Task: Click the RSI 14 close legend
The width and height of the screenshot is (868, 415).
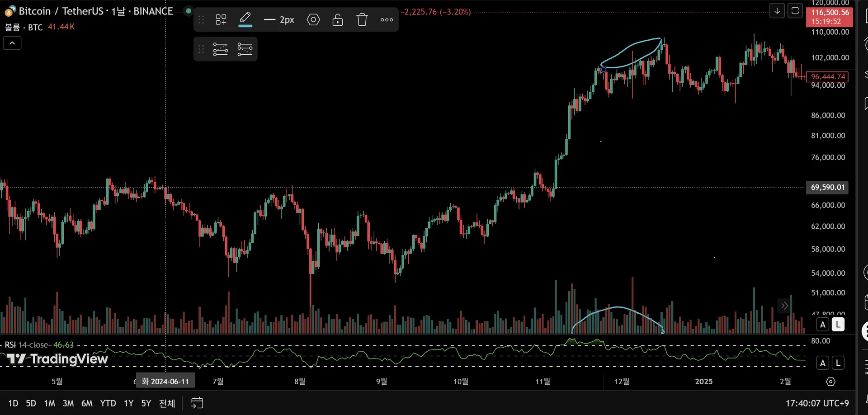Action: pos(39,345)
